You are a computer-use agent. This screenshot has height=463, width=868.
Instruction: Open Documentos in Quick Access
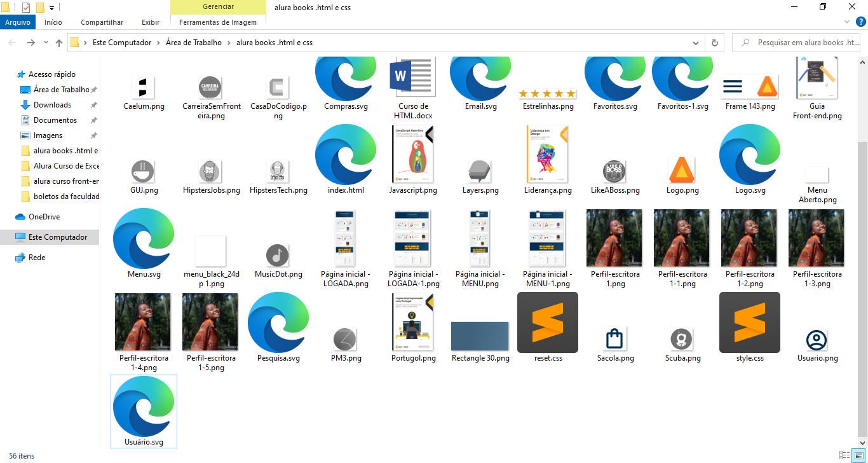point(55,120)
